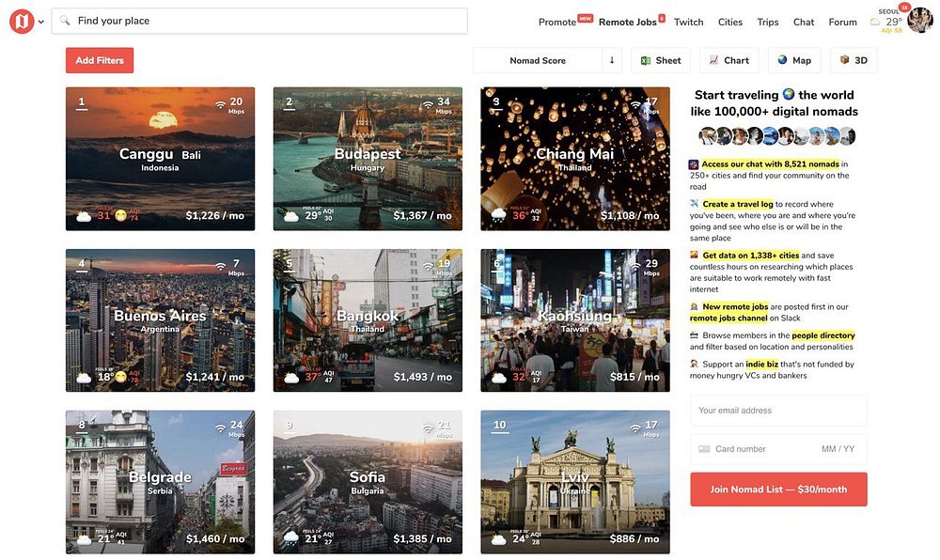Click the wifi icon on Buenos Aires card
Image resolution: width=940 pixels, height=560 pixels.
coord(221,267)
